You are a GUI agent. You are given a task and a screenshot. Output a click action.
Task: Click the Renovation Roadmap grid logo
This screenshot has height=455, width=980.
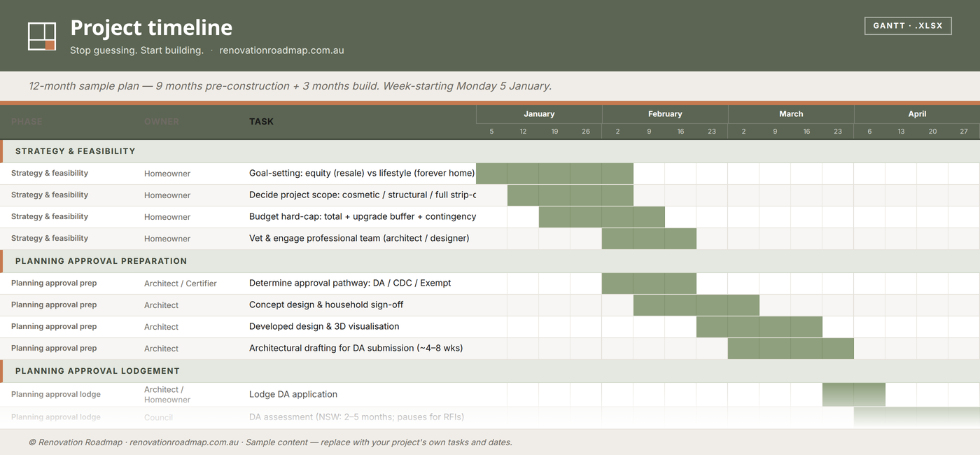[x=42, y=36]
